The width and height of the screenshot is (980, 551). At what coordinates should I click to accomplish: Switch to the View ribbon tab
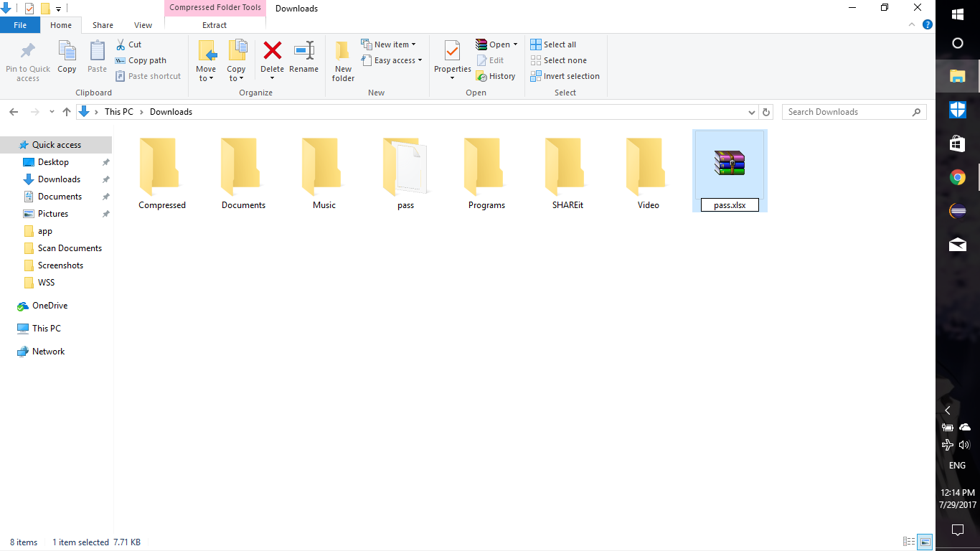pyautogui.click(x=143, y=25)
